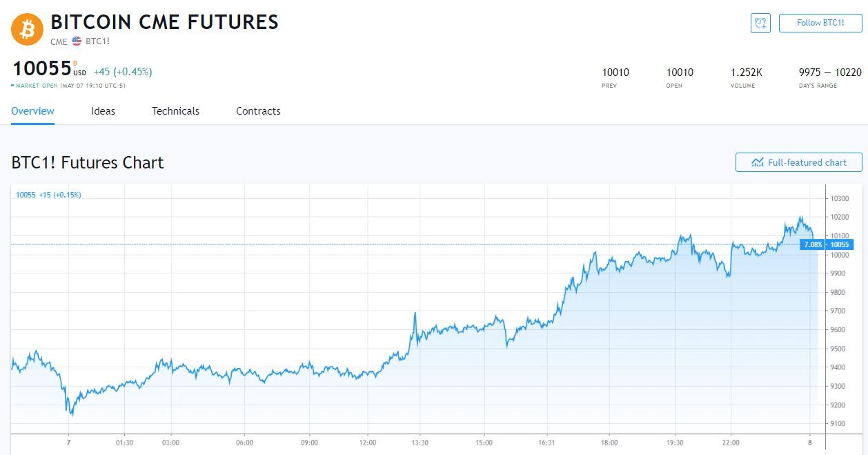Click chart icon in Full-featured chart button

click(x=757, y=162)
